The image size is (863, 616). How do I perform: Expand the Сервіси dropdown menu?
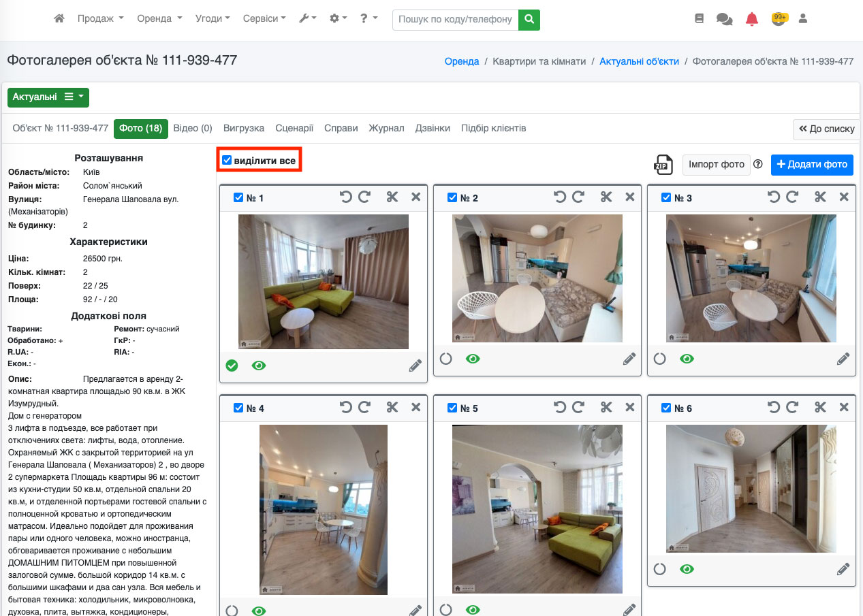264,19
